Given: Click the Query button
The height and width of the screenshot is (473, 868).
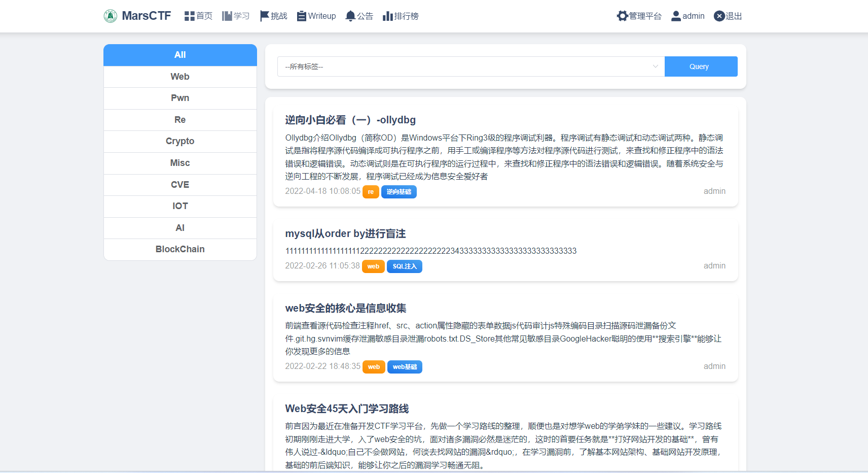Looking at the screenshot, I should click(x=701, y=66).
